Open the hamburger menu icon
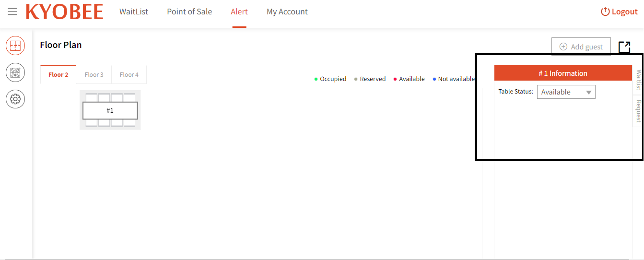Screen dimensions: 644x260 12,12
